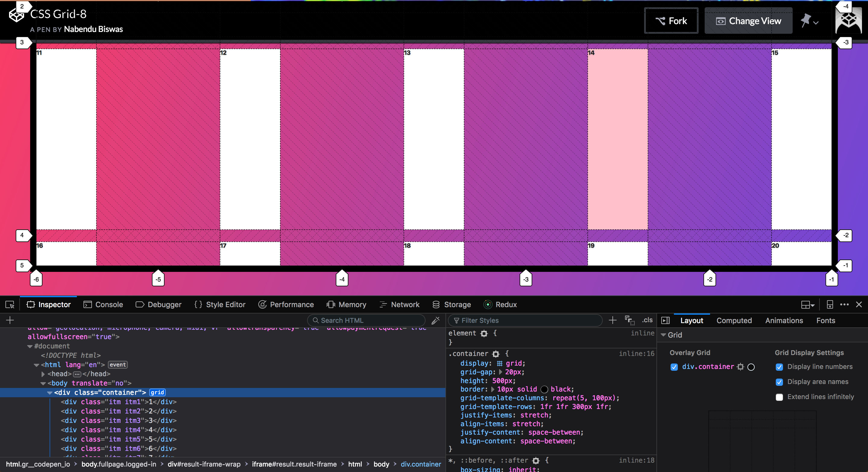868x472 pixels.
Task: Click the CodePen logo icon
Action: coord(16,15)
